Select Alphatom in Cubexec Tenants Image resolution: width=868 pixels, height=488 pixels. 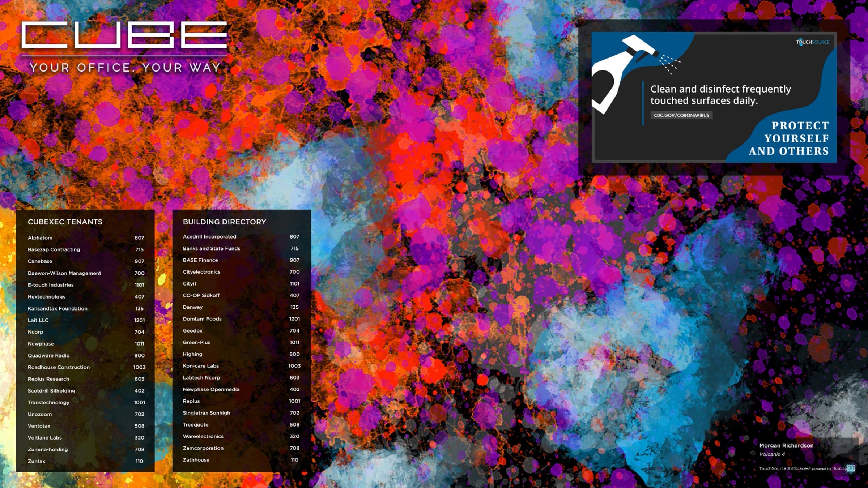point(40,238)
